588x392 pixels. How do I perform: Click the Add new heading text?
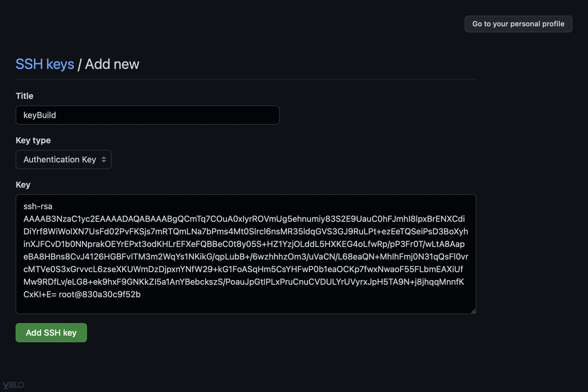click(112, 64)
